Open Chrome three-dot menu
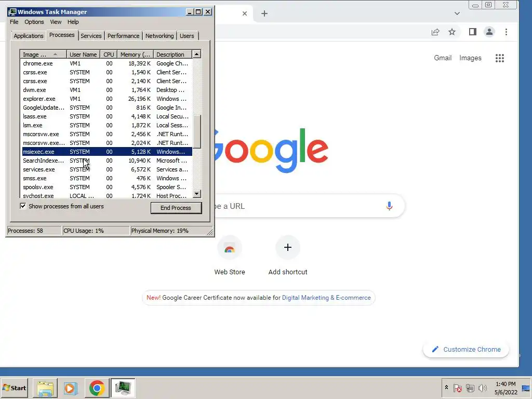532x399 pixels. pyautogui.click(x=506, y=32)
